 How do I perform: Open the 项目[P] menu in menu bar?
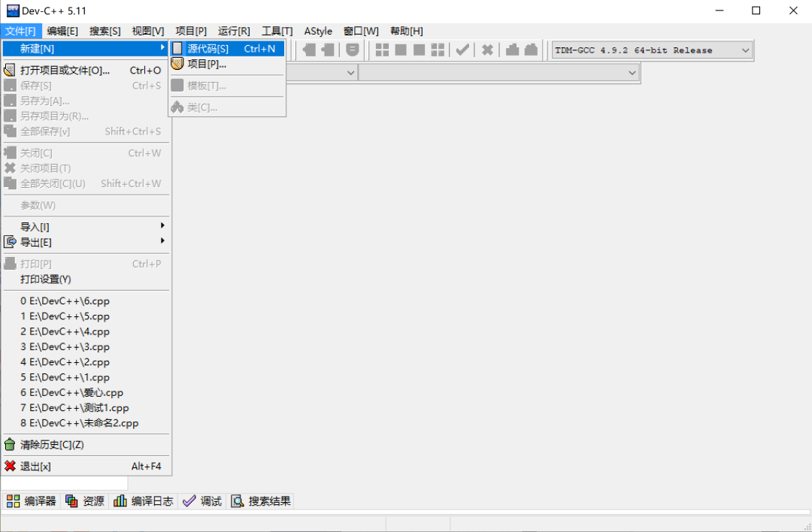[x=191, y=31]
